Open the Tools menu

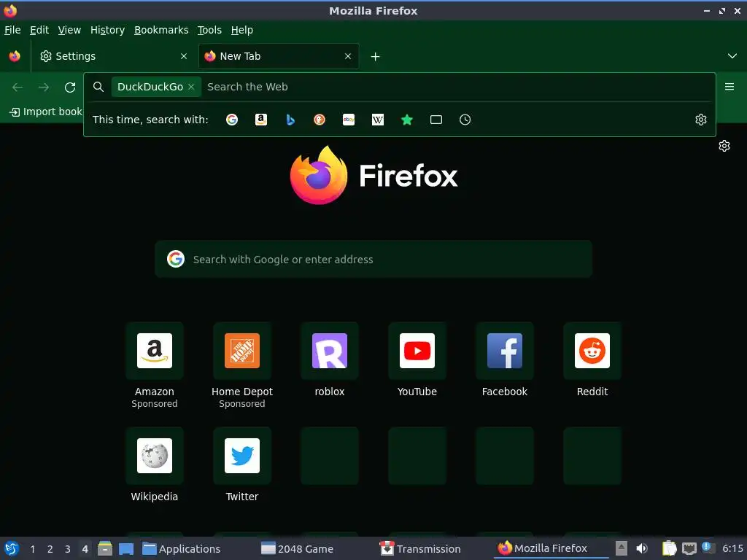209,30
